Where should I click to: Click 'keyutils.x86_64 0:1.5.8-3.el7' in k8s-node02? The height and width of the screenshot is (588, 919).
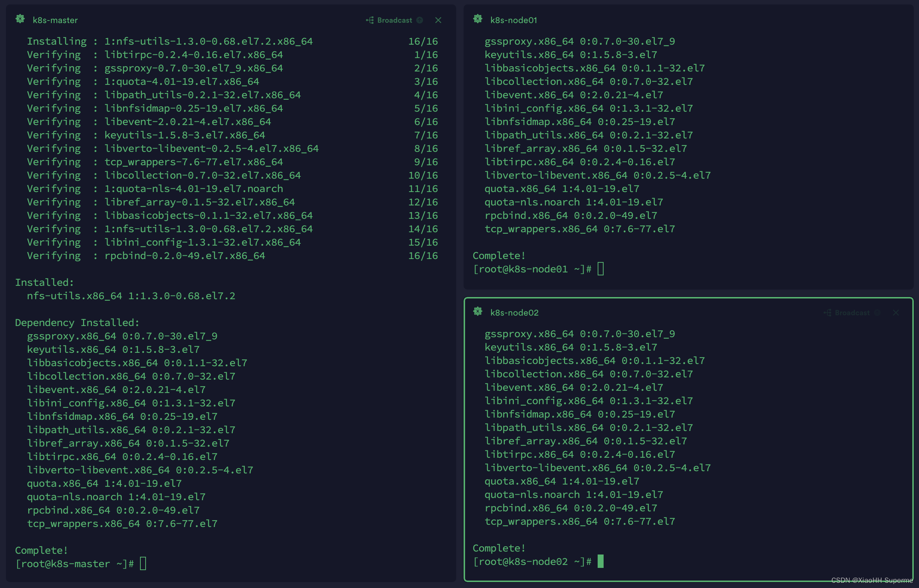[x=571, y=347]
